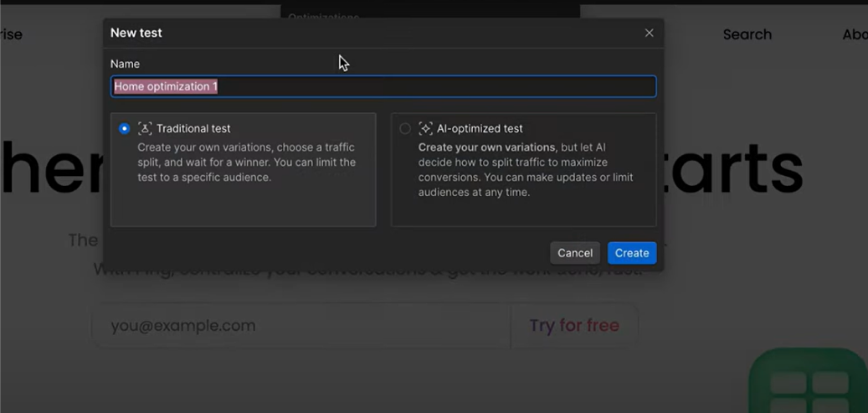Open Search in the background page navigation

[x=747, y=34]
